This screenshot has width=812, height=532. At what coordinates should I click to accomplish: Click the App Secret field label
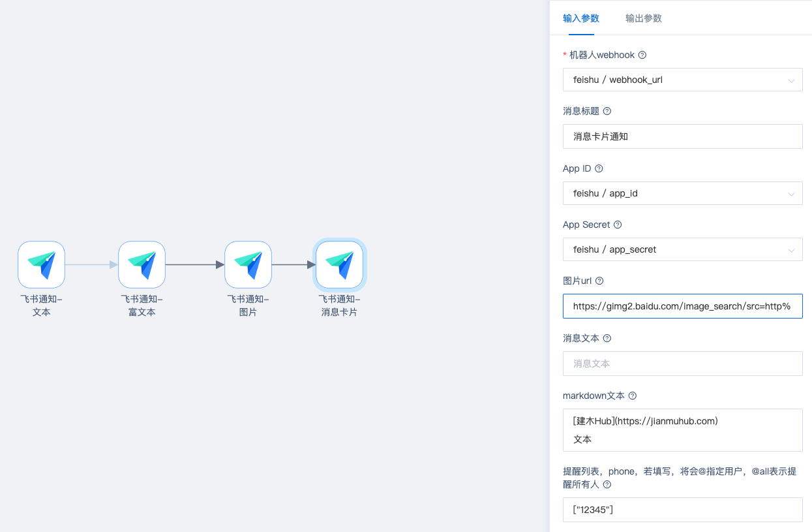coord(586,225)
